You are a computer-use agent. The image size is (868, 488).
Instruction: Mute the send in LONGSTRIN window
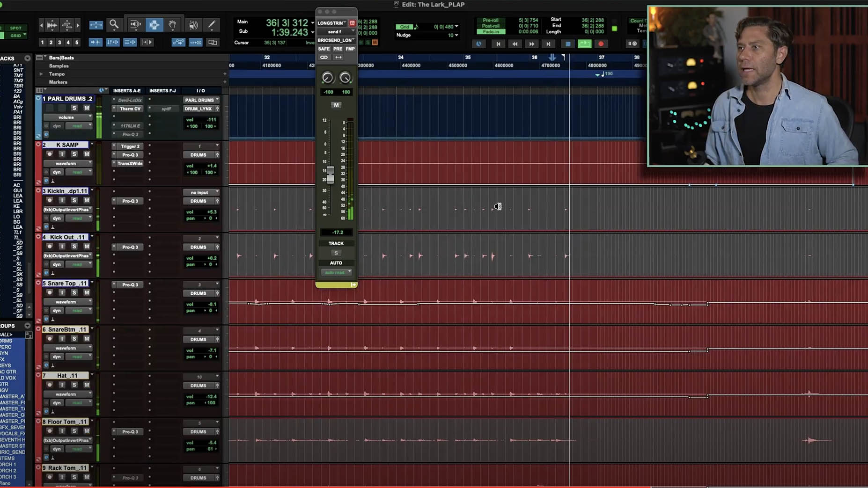pos(336,105)
